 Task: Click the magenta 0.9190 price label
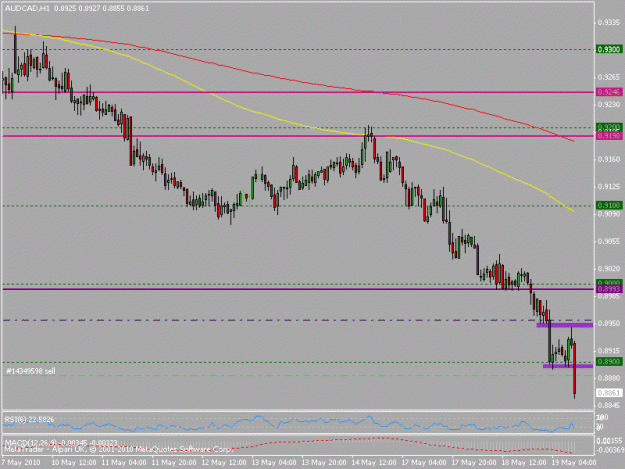609,136
